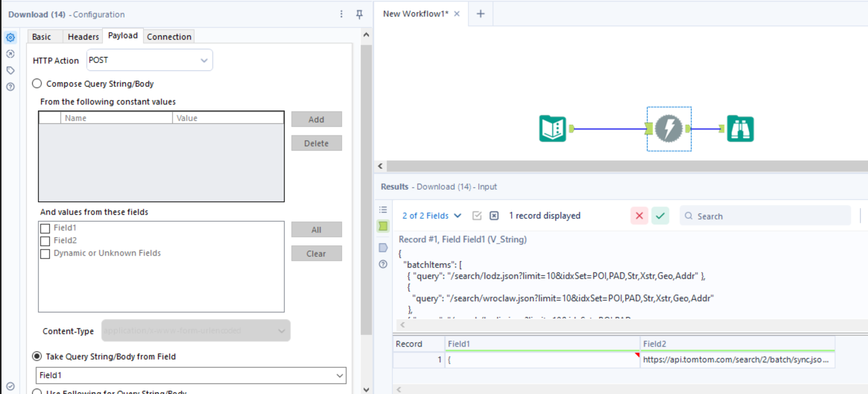Click the All button for fields list
Viewport: 868px width, 394px height.
click(316, 230)
